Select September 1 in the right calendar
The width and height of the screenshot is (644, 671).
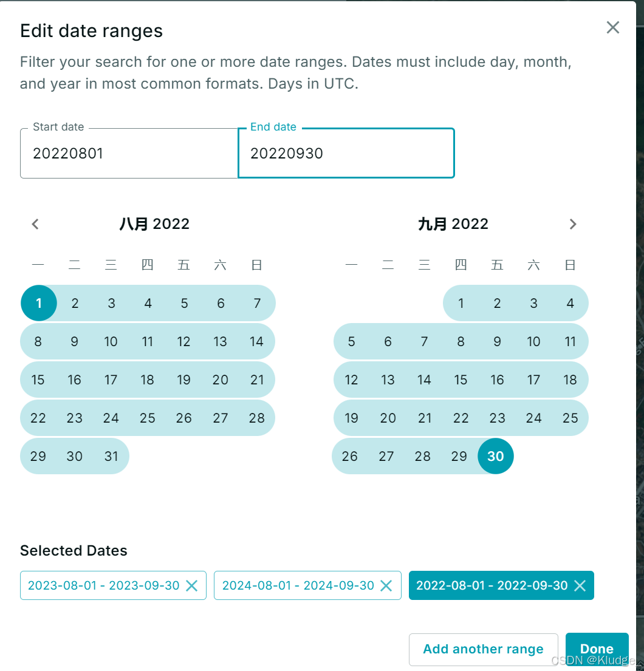click(x=461, y=303)
